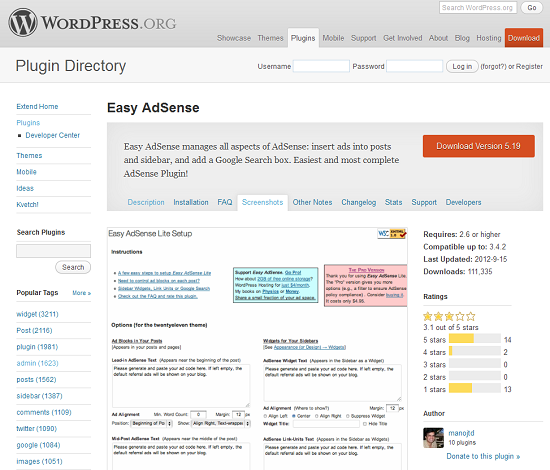Click the W3C validation badge icon

pos(391,234)
